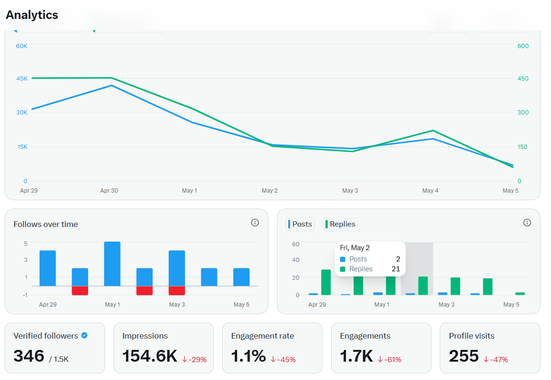Select the May 3 blue follows bar

(177, 268)
